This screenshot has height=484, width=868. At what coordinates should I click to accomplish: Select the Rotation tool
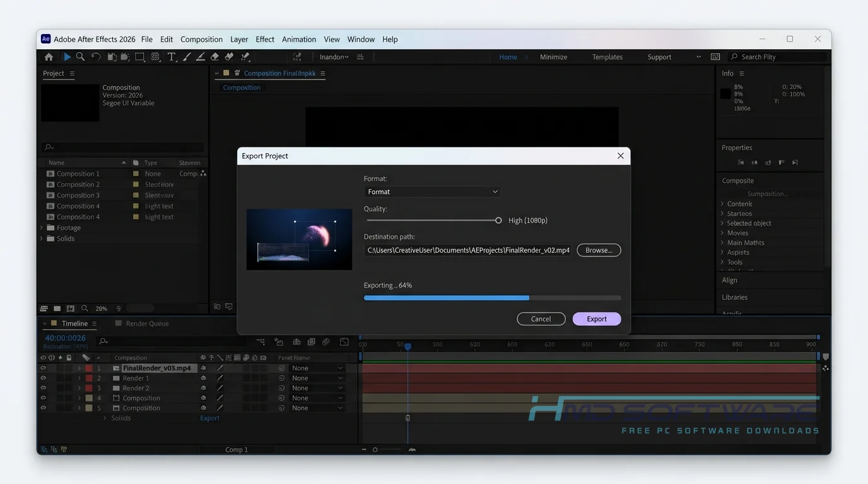point(96,57)
